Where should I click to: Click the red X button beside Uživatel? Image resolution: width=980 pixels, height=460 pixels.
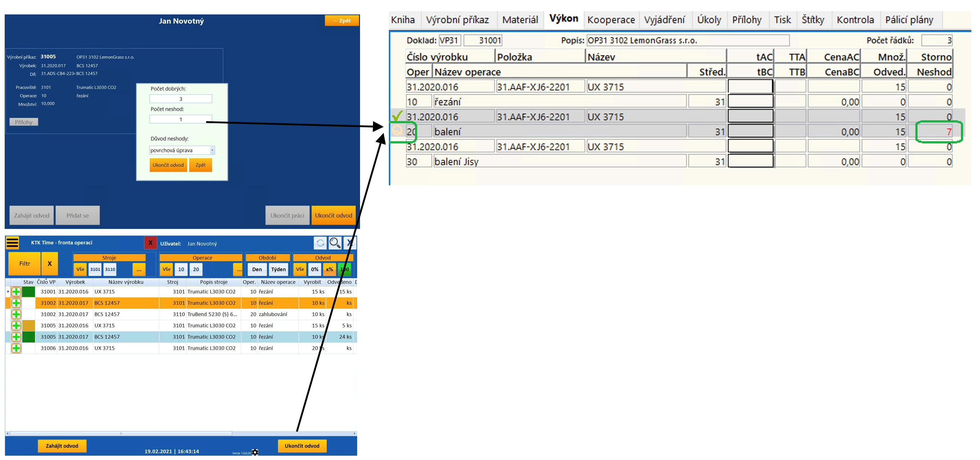(150, 243)
